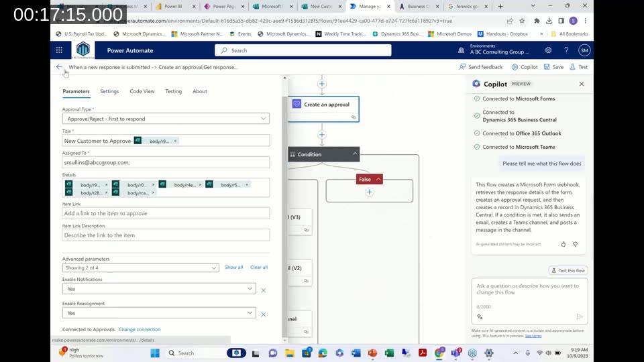Click the Assigned To field
Screen dimensions: 644x362
[x=166, y=162]
